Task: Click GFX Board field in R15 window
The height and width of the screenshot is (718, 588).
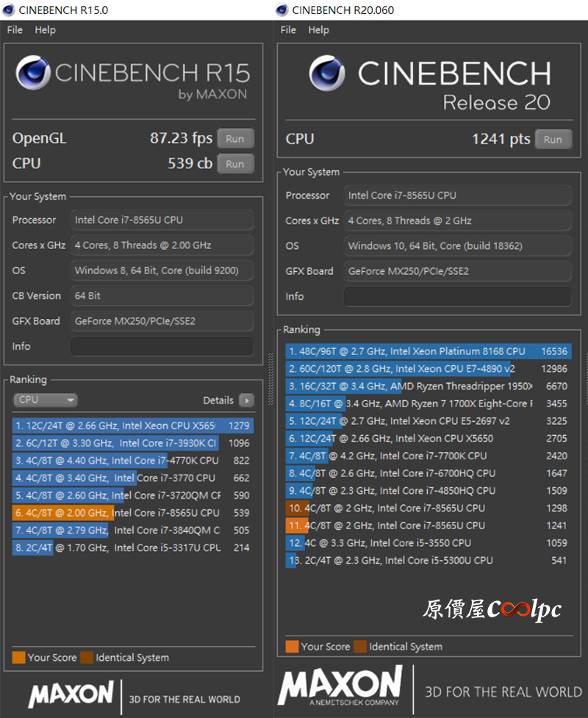Action: click(162, 321)
